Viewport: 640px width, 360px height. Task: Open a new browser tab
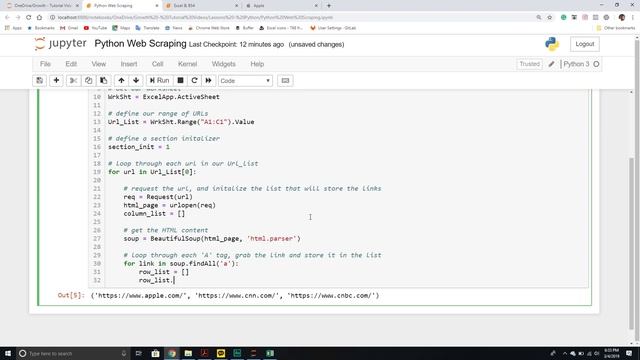pyautogui.click(x=329, y=6)
